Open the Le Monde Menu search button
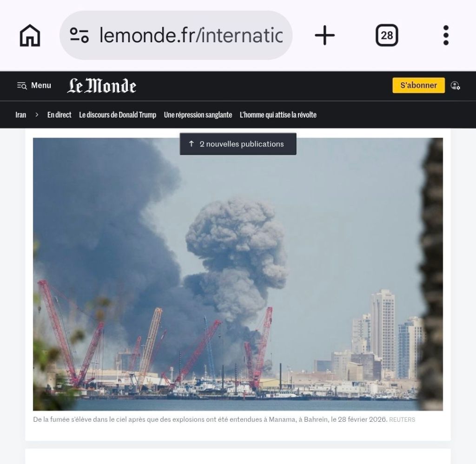This screenshot has width=476, height=464. [x=34, y=85]
